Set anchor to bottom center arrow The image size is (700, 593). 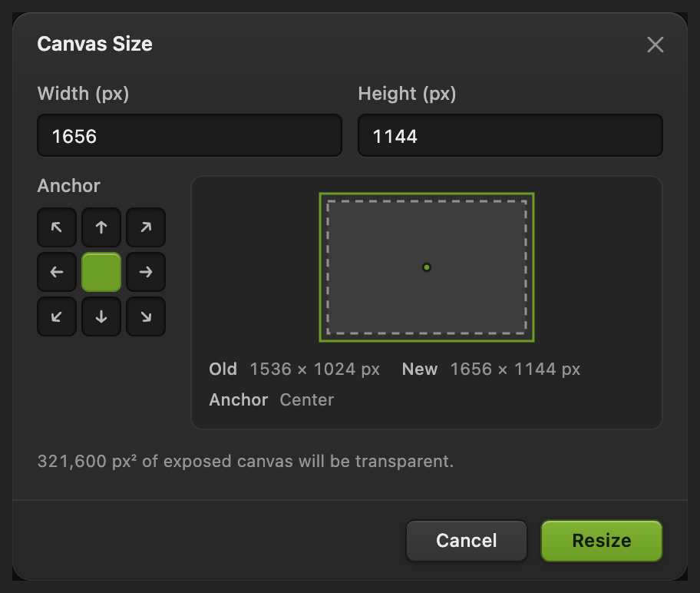pos(101,316)
